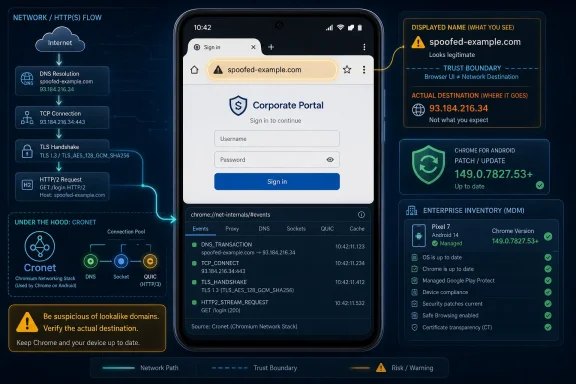This screenshot has height=384, width=576.
Task: Click check next to Chrome Version 149.0.7827.53+
Action: (x=548, y=236)
